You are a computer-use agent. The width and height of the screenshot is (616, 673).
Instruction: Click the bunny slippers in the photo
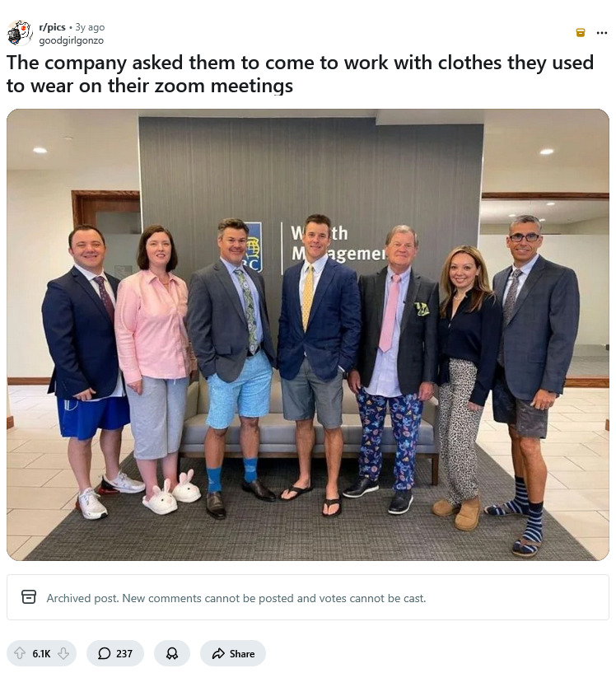click(174, 496)
